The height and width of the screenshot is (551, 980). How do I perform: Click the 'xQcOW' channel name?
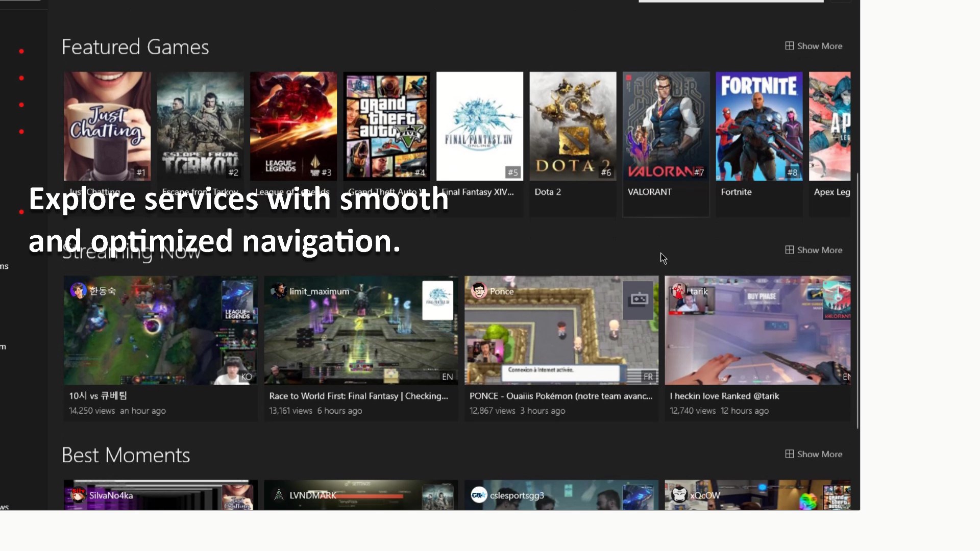coord(705,495)
